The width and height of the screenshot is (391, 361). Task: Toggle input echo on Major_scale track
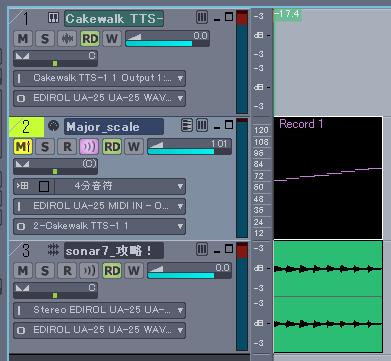coord(89,147)
